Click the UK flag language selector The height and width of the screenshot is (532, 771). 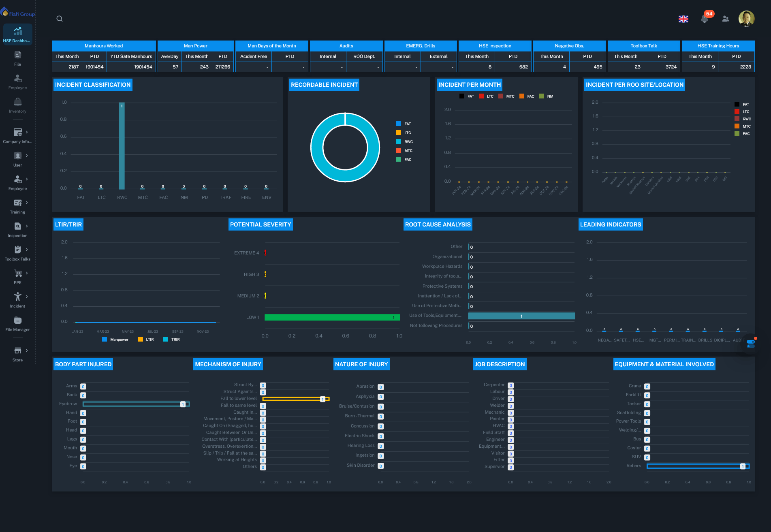pyautogui.click(x=683, y=19)
